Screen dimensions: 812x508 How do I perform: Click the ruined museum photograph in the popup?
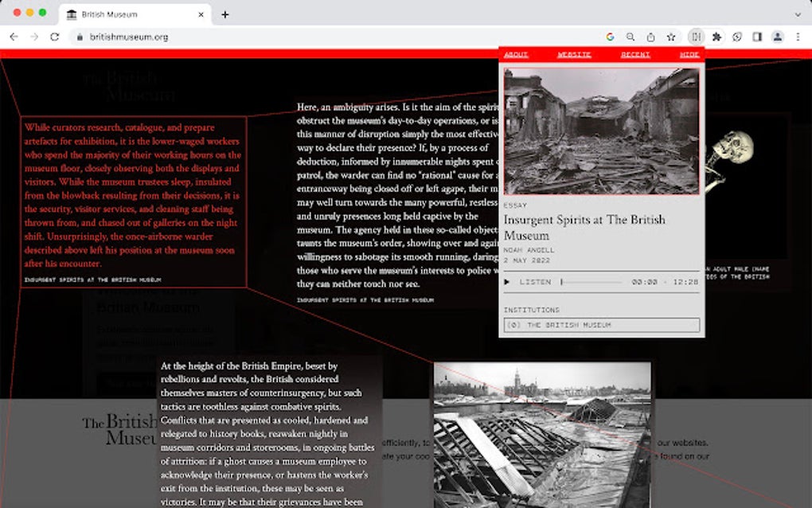tap(601, 129)
